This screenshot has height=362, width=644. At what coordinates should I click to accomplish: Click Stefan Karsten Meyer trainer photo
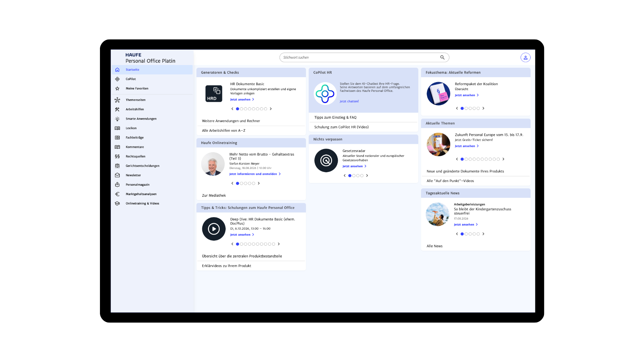pyautogui.click(x=213, y=164)
